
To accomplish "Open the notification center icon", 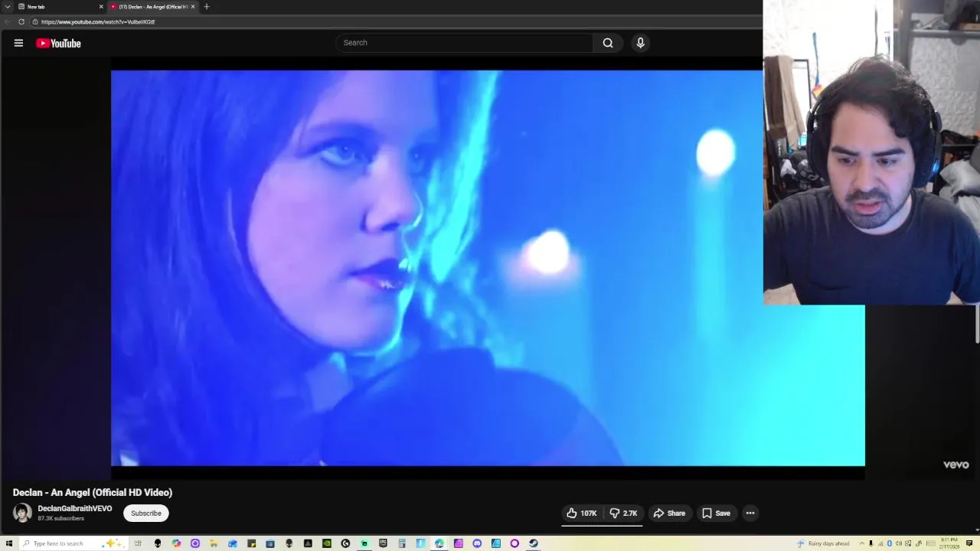I will coord(969,543).
